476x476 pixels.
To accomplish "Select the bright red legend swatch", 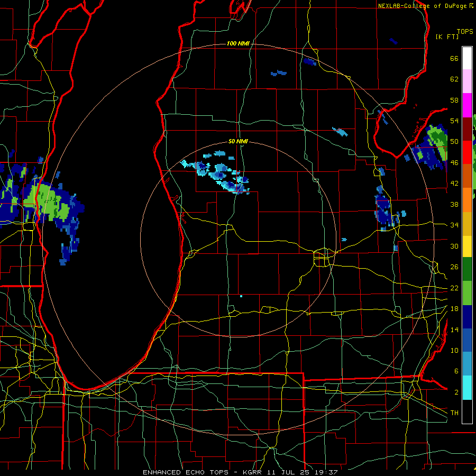I will click(x=467, y=152).
